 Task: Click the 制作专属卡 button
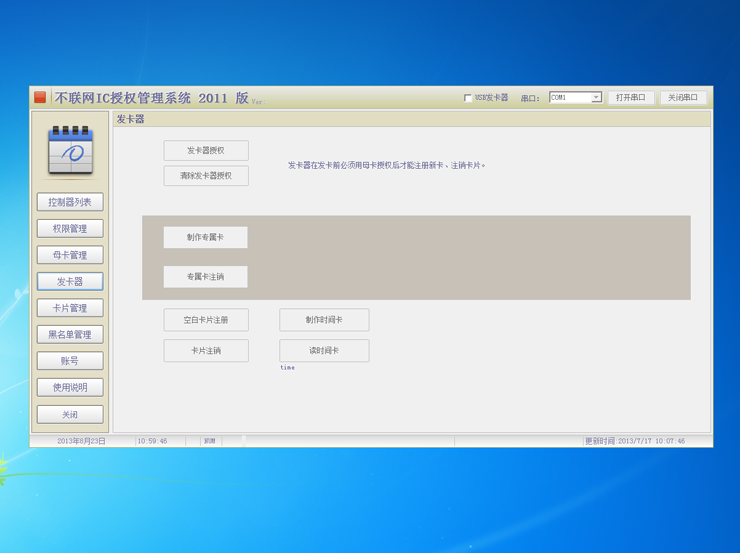[x=205, y=237]
